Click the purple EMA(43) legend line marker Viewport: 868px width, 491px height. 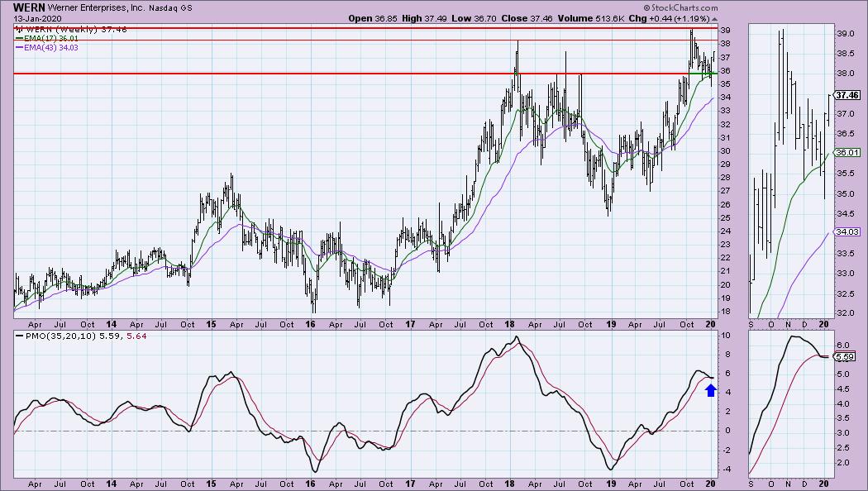click(x=19, y=48)
